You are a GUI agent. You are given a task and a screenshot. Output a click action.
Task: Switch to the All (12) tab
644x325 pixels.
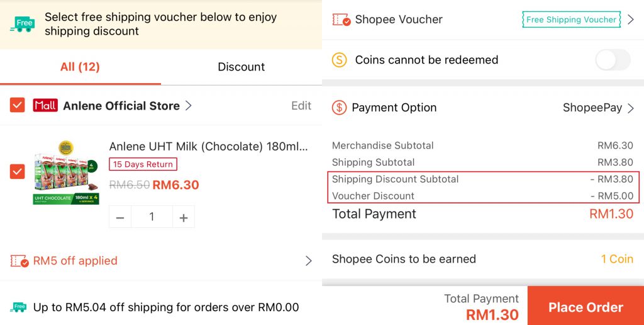click(80, 67)
